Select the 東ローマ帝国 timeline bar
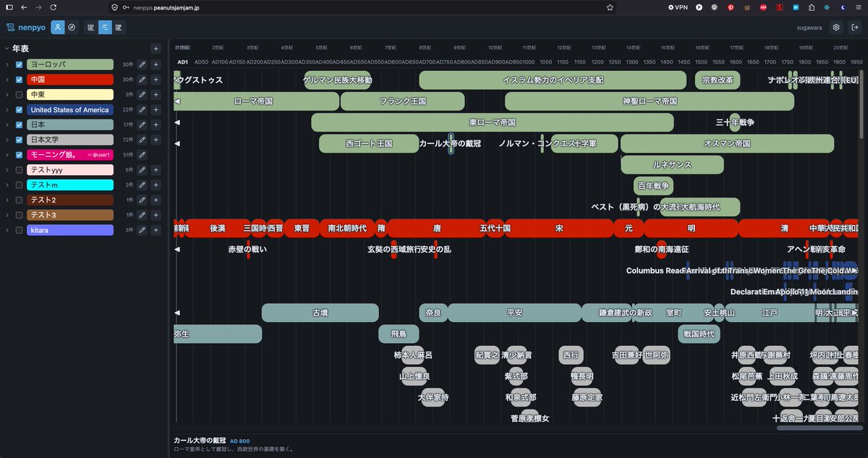Viewport: 868px width, 458px height. tap(492, 122)
